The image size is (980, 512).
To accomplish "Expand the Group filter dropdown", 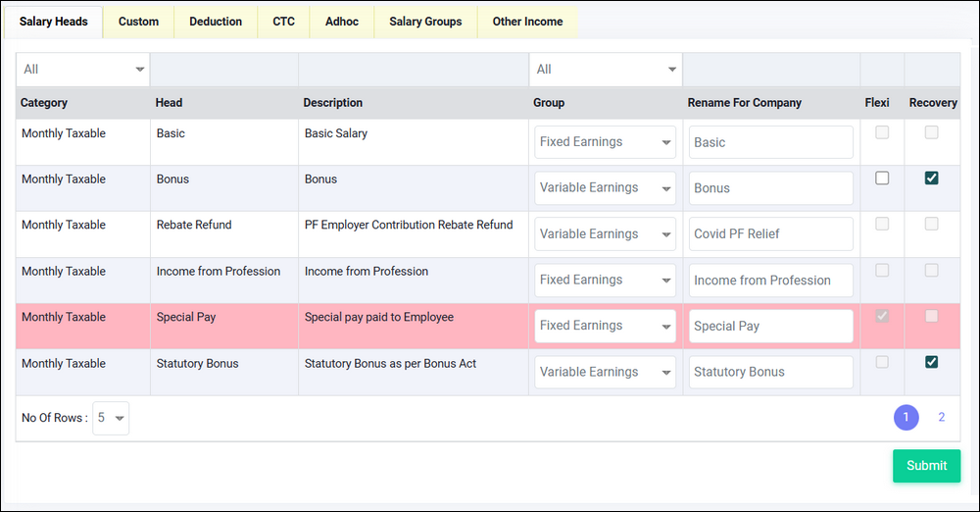I will point(606,70).
